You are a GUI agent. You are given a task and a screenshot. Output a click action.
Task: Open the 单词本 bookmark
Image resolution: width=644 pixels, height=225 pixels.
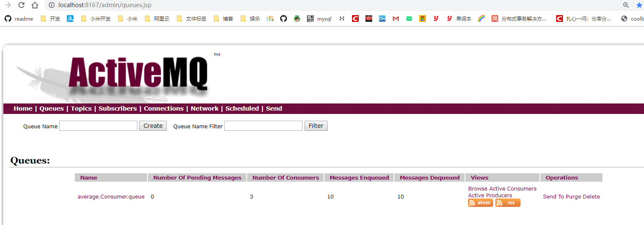click(459, 19)
